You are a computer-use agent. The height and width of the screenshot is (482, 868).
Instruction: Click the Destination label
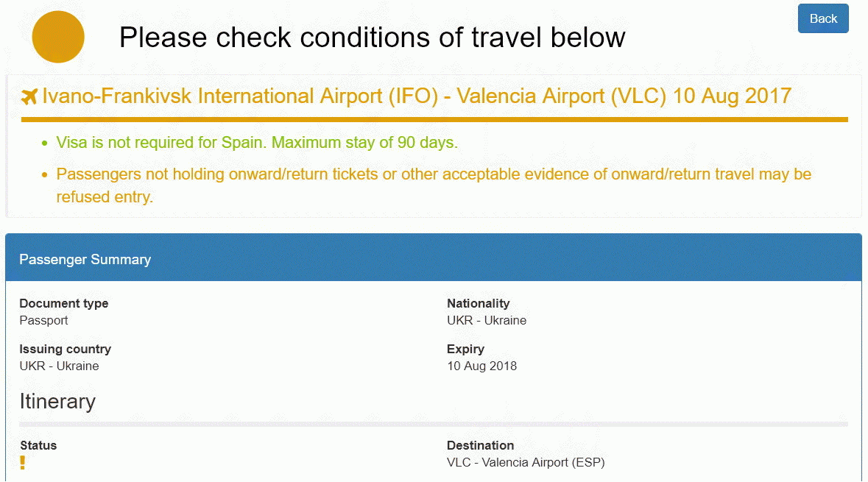(480, 445)
